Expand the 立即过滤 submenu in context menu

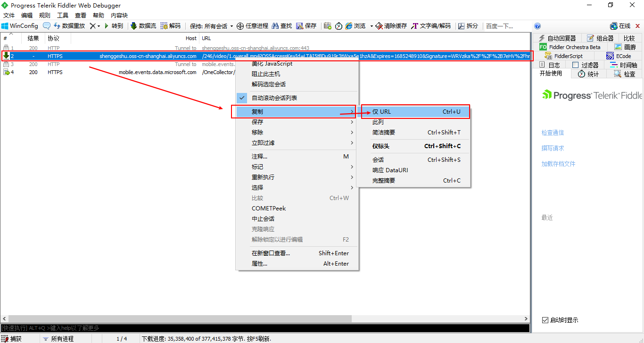coord(297,143)
